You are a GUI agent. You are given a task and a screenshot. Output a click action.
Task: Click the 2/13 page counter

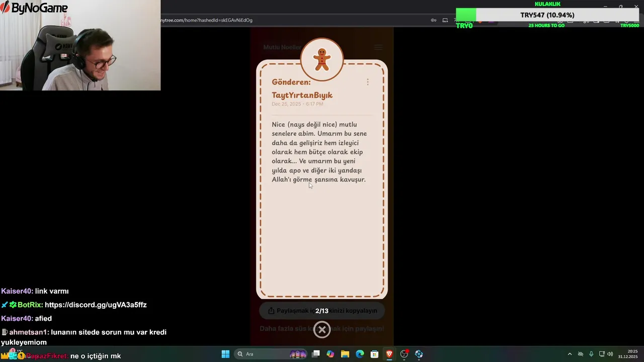(x=322, y=311)
